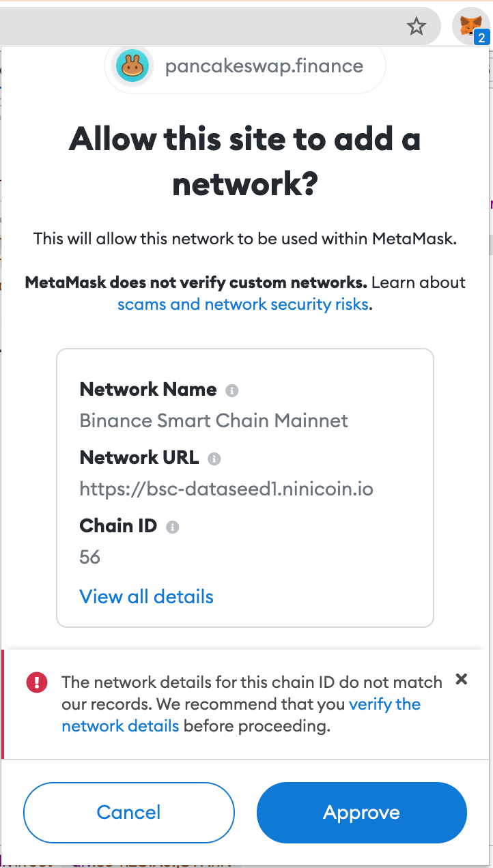Image resolution: width=493 pixels, height=868 pixels.
Task: Open scams and network security risks link
Action: click(x=244, y=304)
